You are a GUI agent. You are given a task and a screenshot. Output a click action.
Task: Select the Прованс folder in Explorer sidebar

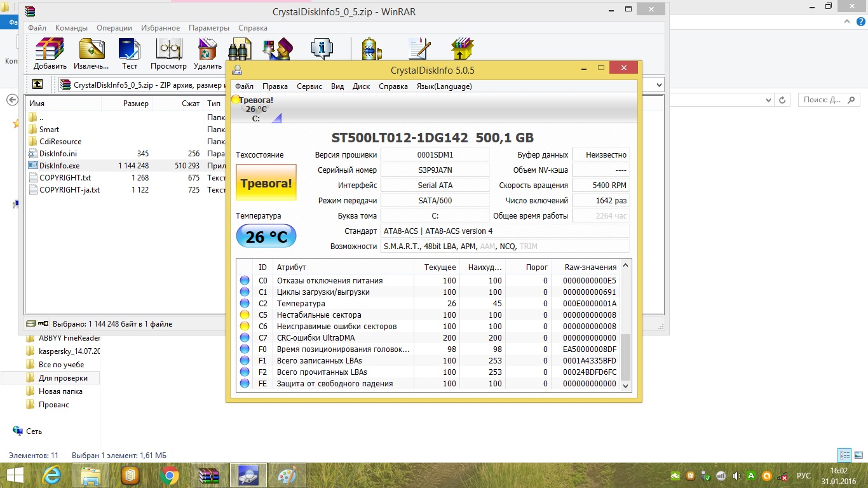pyautogui.click(x=48, y=405)
